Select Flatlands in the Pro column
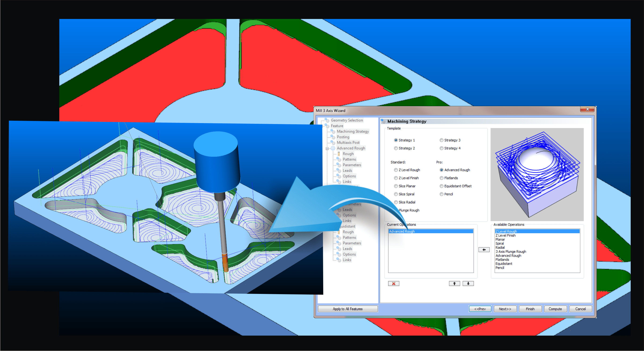644x351 pixels. 441,178
